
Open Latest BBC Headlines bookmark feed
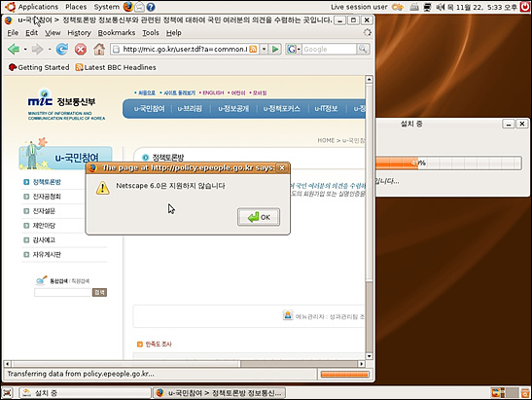(x=116, y=67)
